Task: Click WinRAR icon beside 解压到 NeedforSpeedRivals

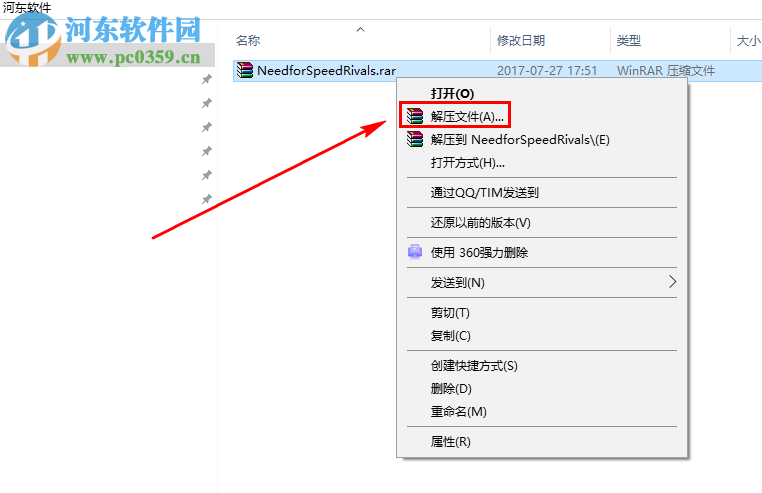Action: tap(415, 140)
